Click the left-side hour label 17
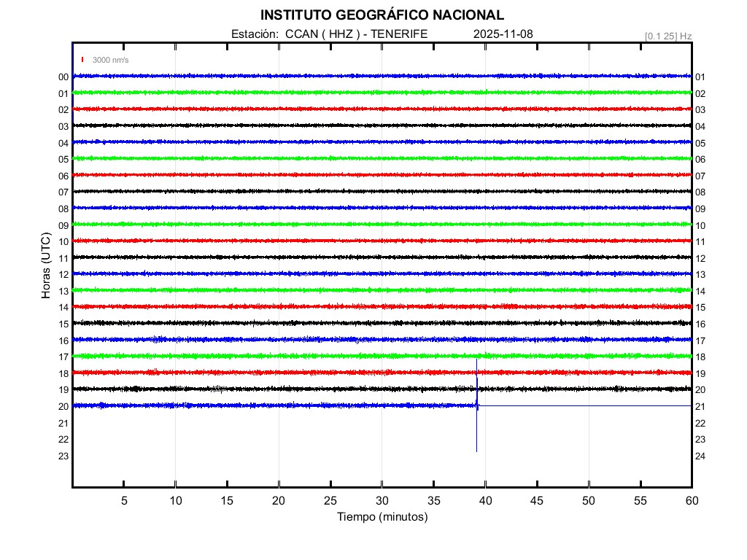 [x=63, y=357]
